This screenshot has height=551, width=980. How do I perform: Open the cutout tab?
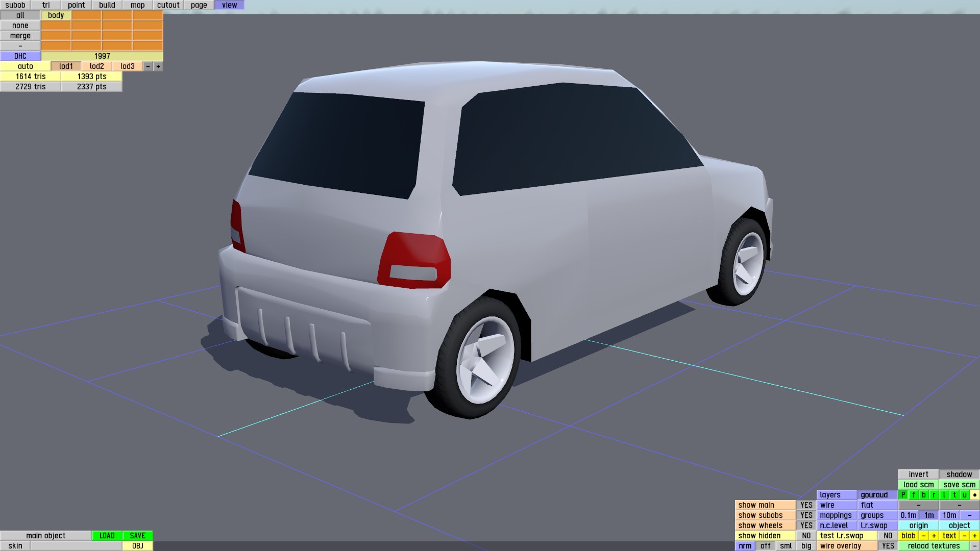click(x=168, y=5)
